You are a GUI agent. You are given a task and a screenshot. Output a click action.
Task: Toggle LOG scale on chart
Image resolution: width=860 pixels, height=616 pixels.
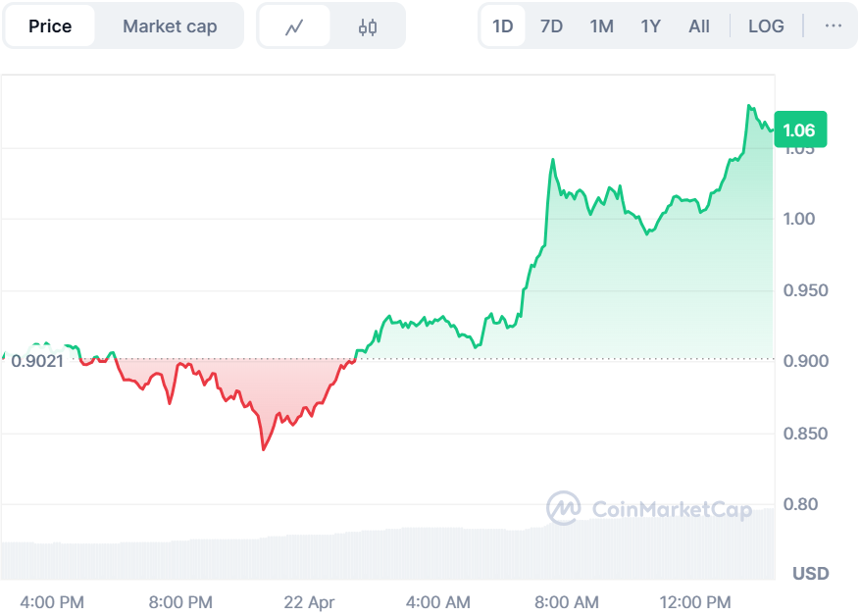click(x=766, y=26)
